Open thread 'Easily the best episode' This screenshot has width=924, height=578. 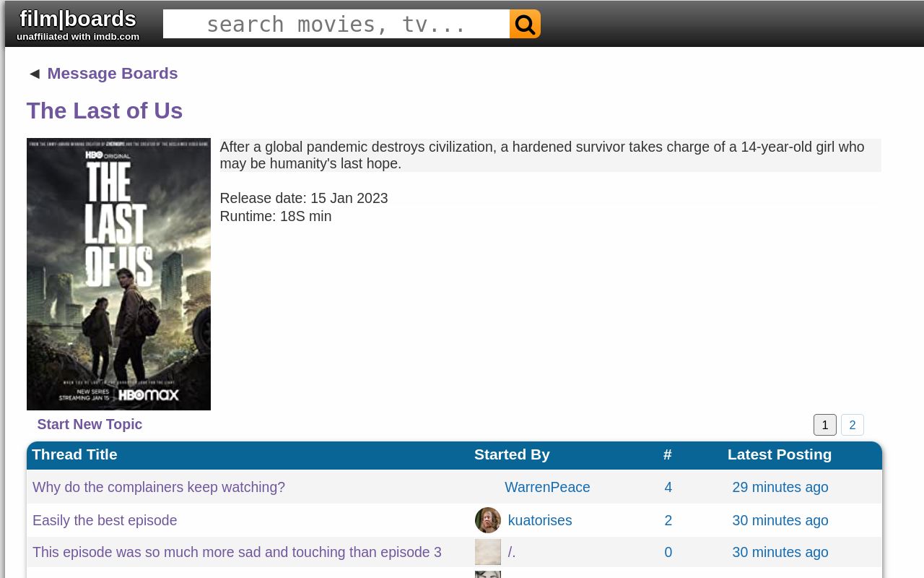coord(105,520)
